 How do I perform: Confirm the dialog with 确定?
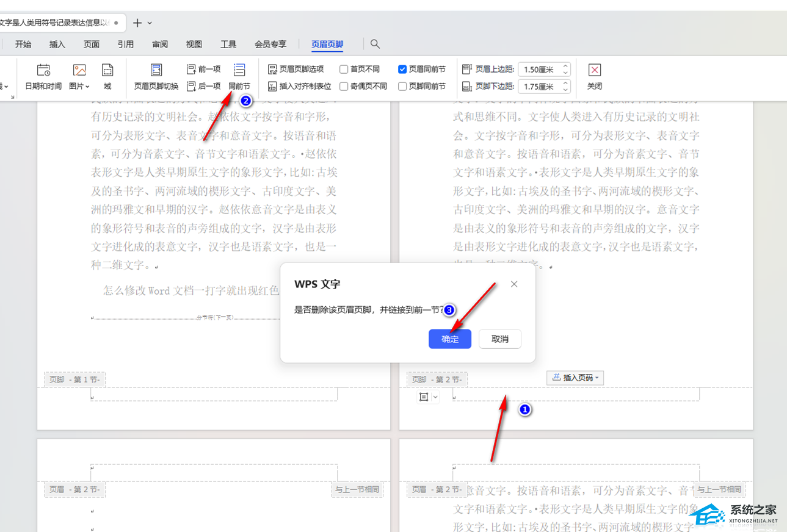click(450, 339)
